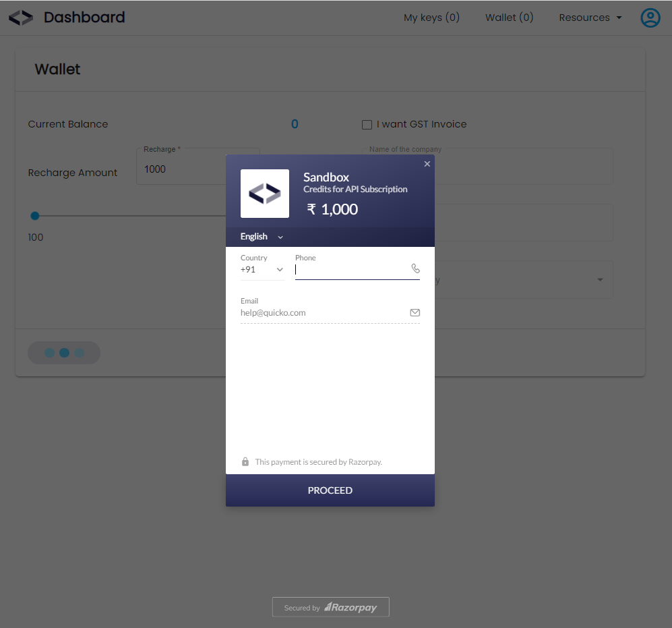
Task: Focus the Phone number input field
Action: pos(357,269)
